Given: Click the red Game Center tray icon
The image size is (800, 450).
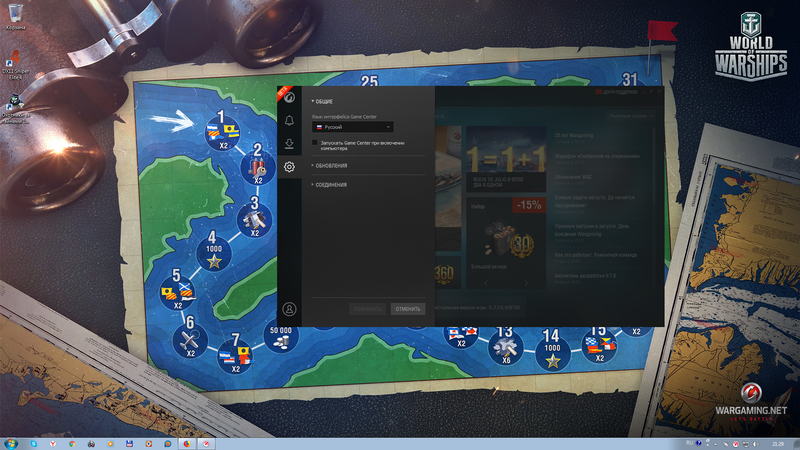Looking at the screenshot, I should tap(736, 444).
